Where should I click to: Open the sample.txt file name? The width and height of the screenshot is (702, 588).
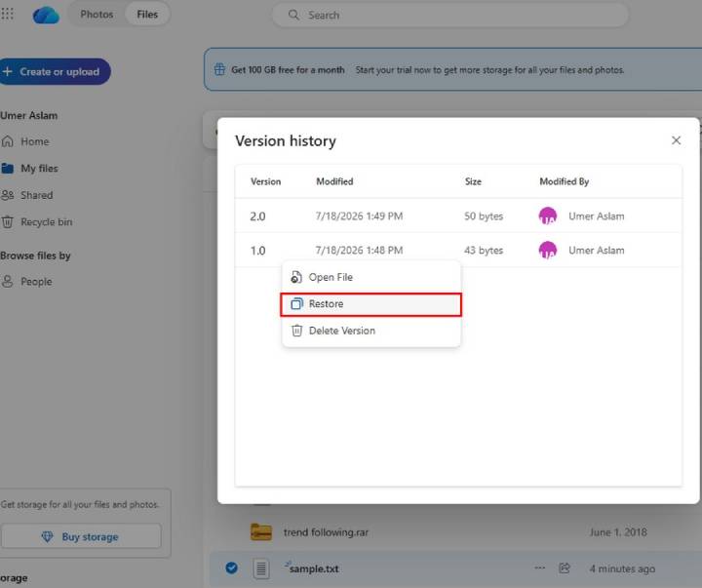click(314, 568)
